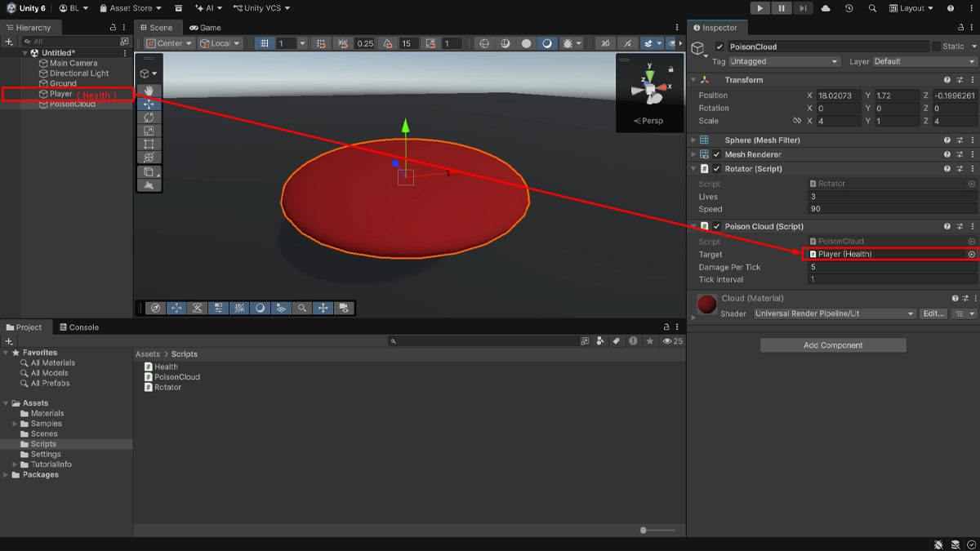Click the Search by Label tag icon
This screenshot has width=980, height=551.
pos(617,341)
